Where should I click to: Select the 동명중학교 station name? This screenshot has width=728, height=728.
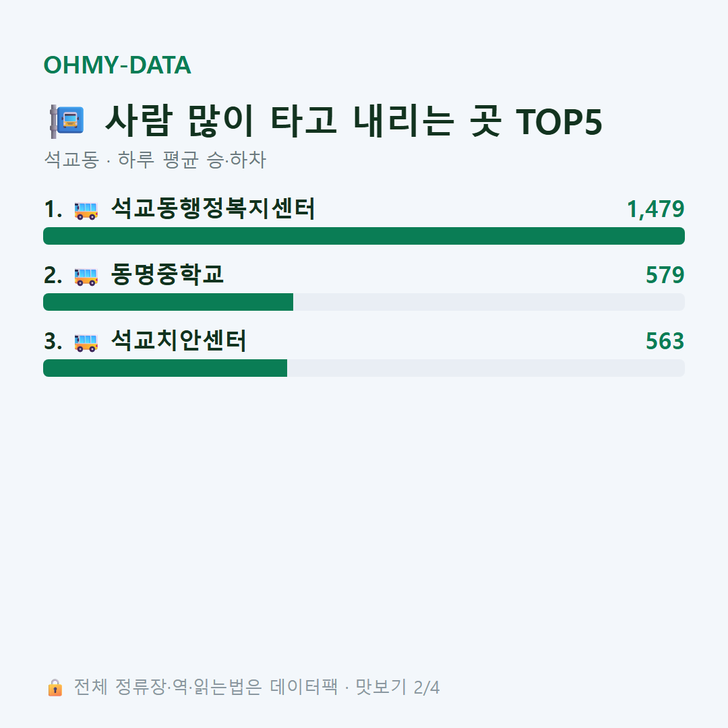click(168, 274)
